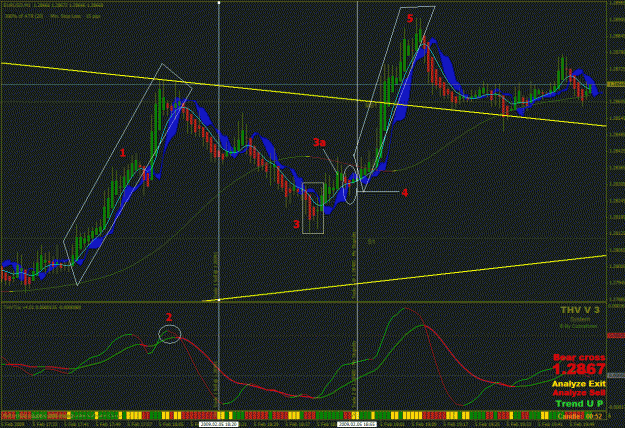
Task: Click the red 'Analyze Sell' label
Action: [x=579, y=393]
